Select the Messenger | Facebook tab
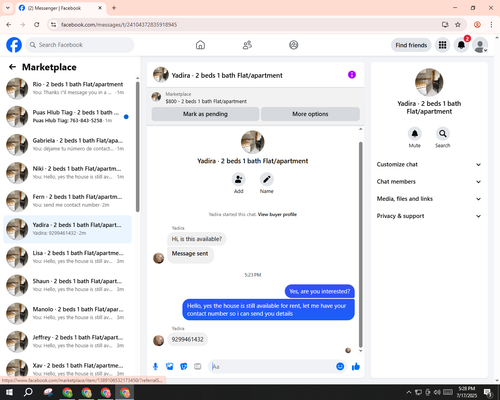The width and height of the screenshot is (500, 400). click(61, 8)
